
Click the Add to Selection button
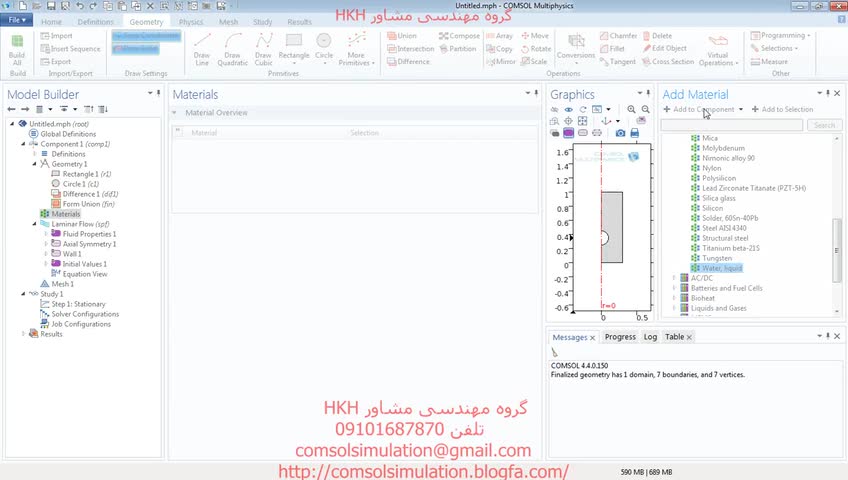tap(782, 109)
